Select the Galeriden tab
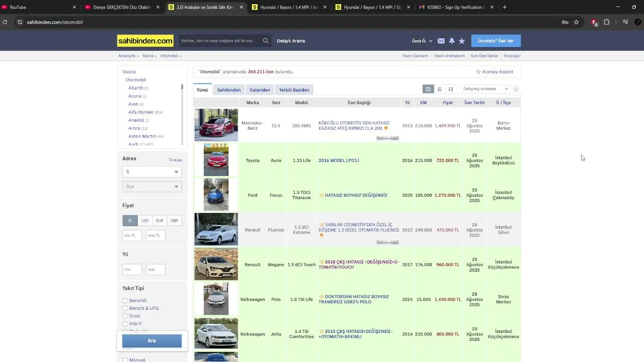The height and width of the screenshot is (362, 644). (x=260, y=90)
